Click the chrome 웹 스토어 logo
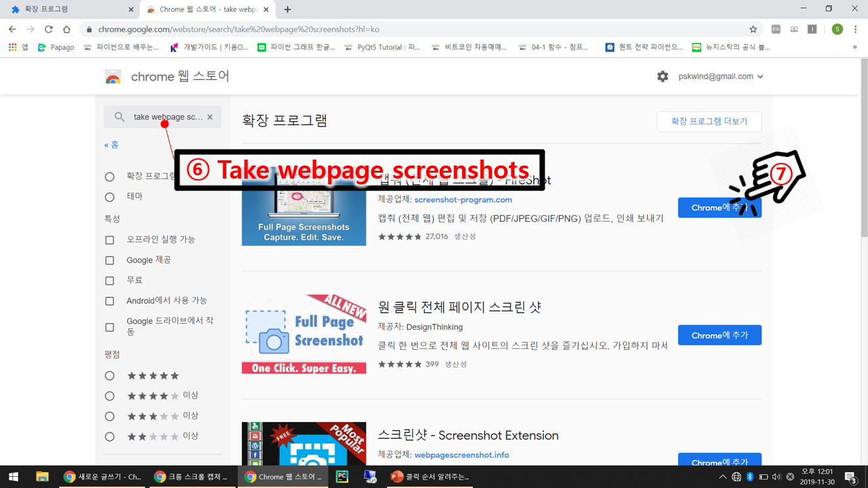The width and height of the screenshot is (868, 488). (x=167, y=77)
